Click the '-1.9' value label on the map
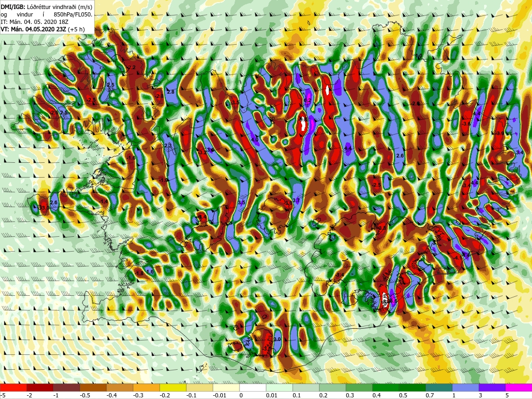 tap(164, 180)
